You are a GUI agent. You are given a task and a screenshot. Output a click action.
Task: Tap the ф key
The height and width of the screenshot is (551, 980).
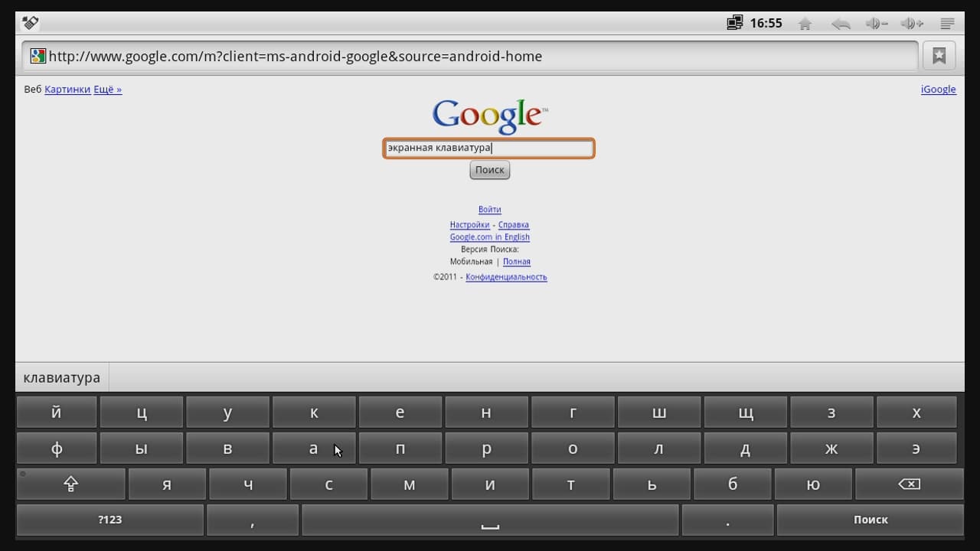(57, 448)
